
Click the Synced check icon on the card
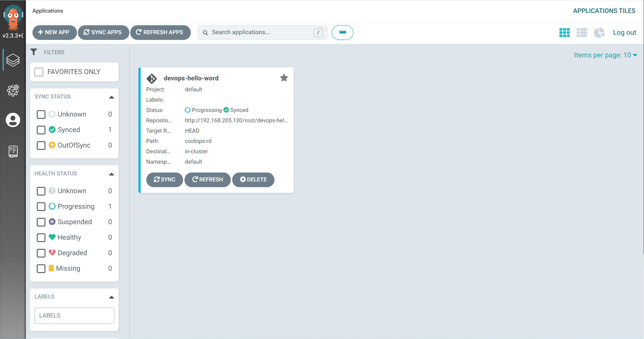click(x=226, y=110)
